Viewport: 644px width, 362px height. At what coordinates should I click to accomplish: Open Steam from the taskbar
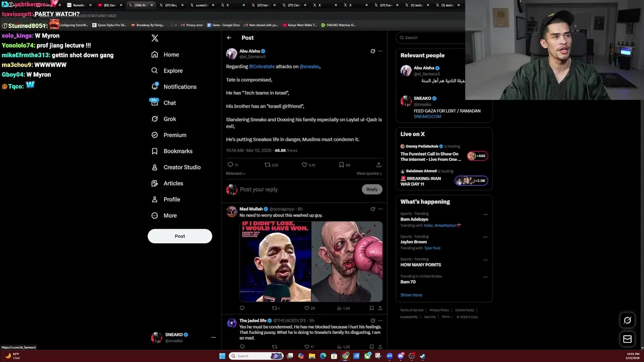[423, 356]
